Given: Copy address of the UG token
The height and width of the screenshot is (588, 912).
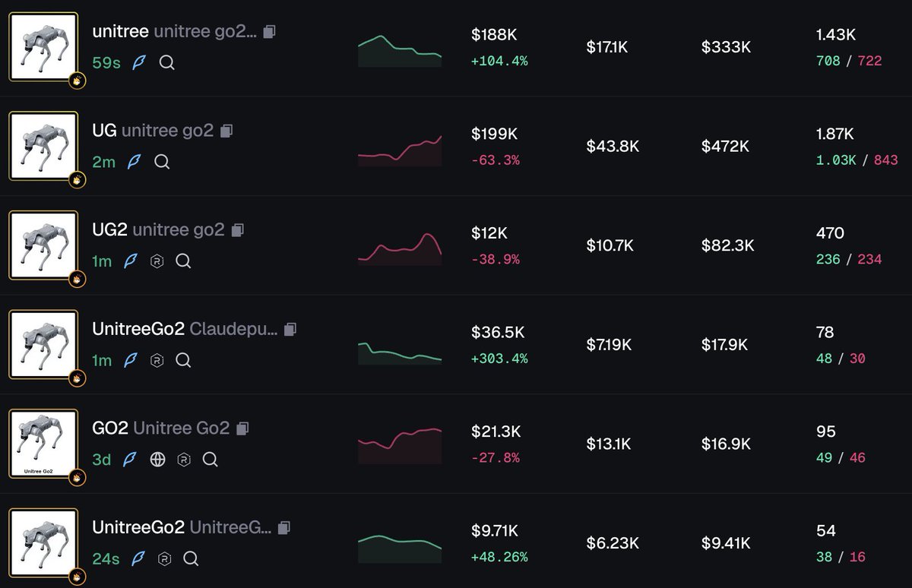Looking at the screenshot, I should pos(226,131).
